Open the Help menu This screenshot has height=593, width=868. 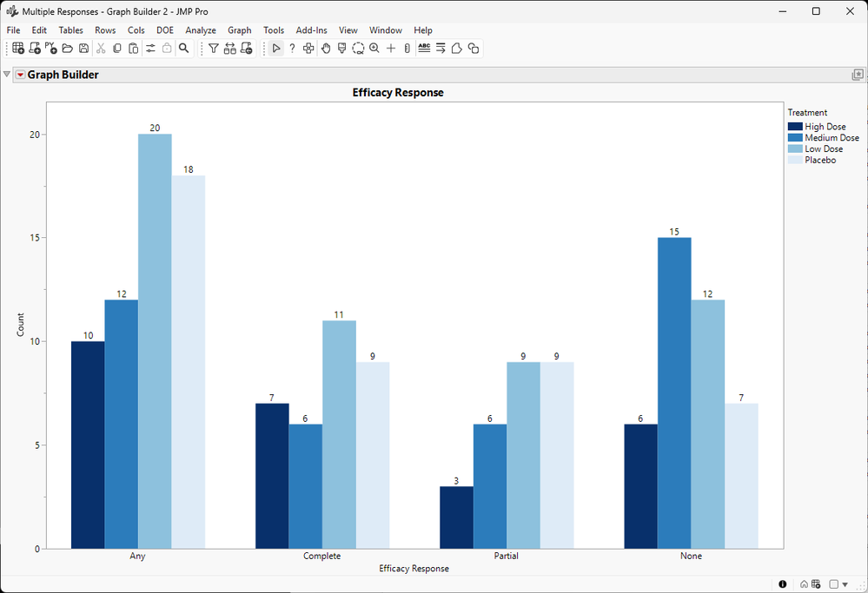pyautogui.click(x=423, y=30)
